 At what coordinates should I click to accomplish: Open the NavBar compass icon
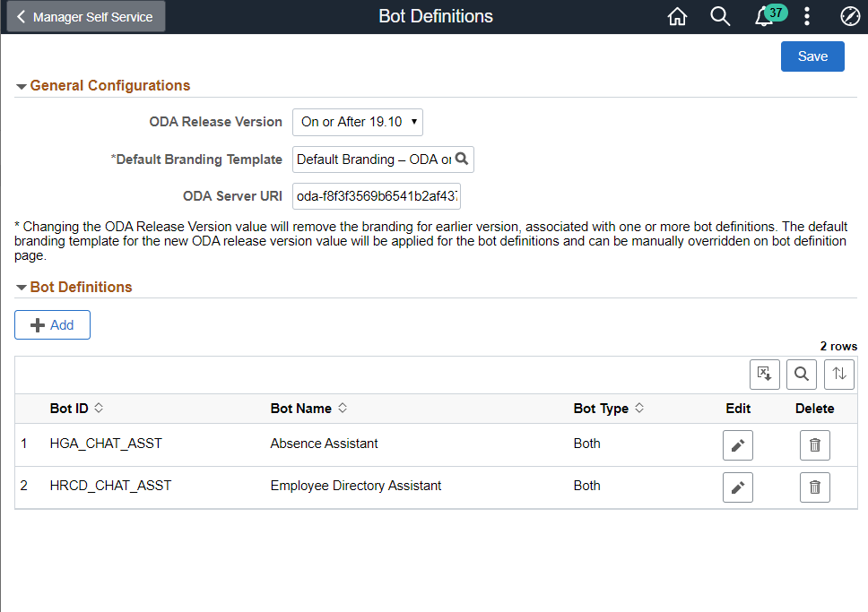[850, 17]
